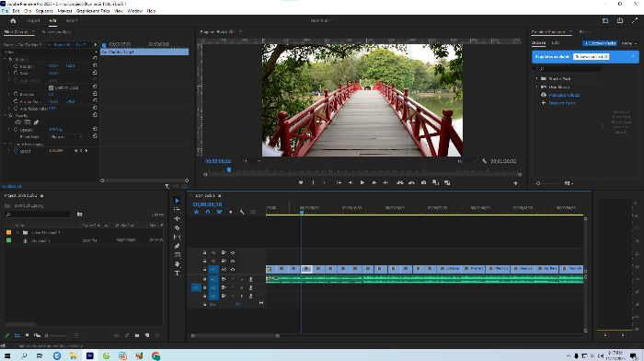Select the Track Select Forward tool
The height and width of the screenshot is (361, 644).
coord(177,209)
